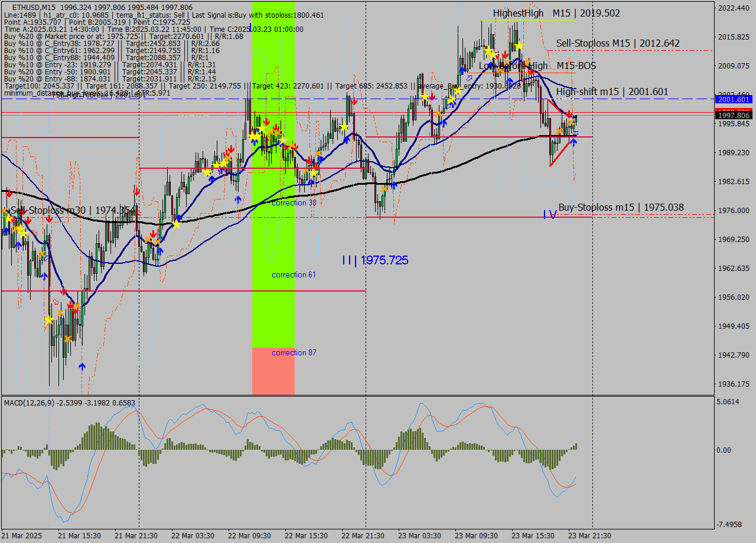
Task: Select the HighestHigh M15 | 2019.502 text
Action: pos(555,13)
